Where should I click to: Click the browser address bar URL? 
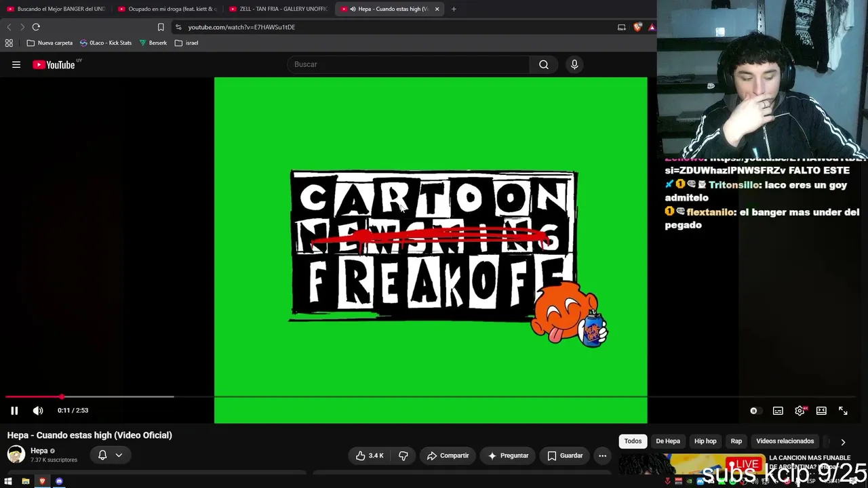[241, 27]
